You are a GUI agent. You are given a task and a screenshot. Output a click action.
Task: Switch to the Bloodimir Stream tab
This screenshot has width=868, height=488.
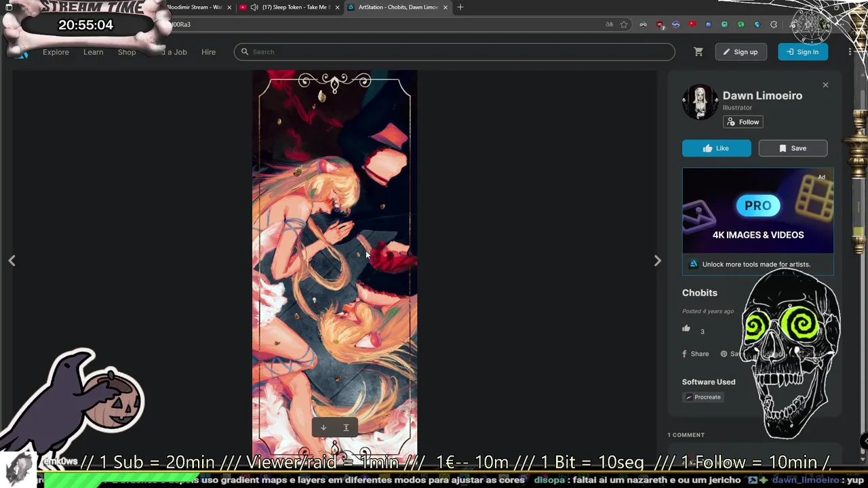coord(194,7)
